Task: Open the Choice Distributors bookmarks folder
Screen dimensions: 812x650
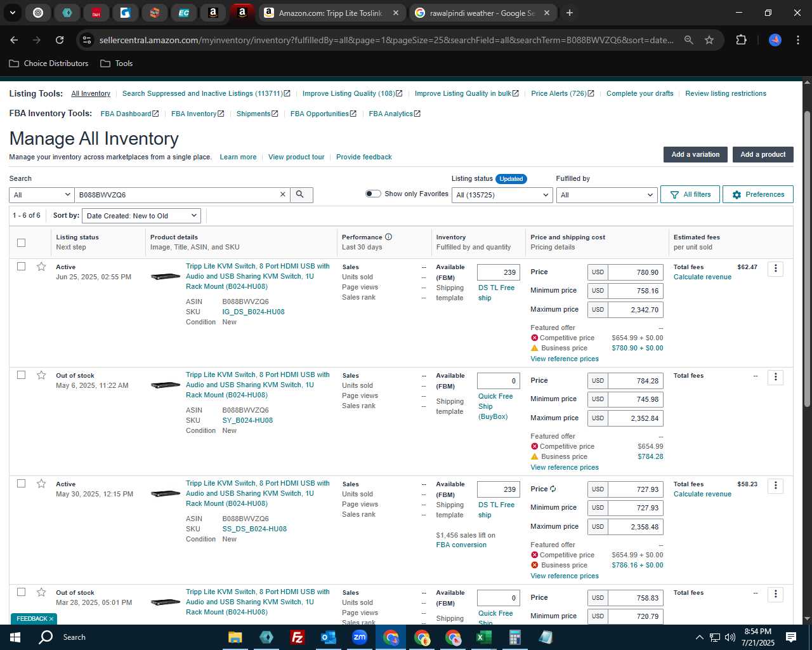Action: tap(49, 63)
